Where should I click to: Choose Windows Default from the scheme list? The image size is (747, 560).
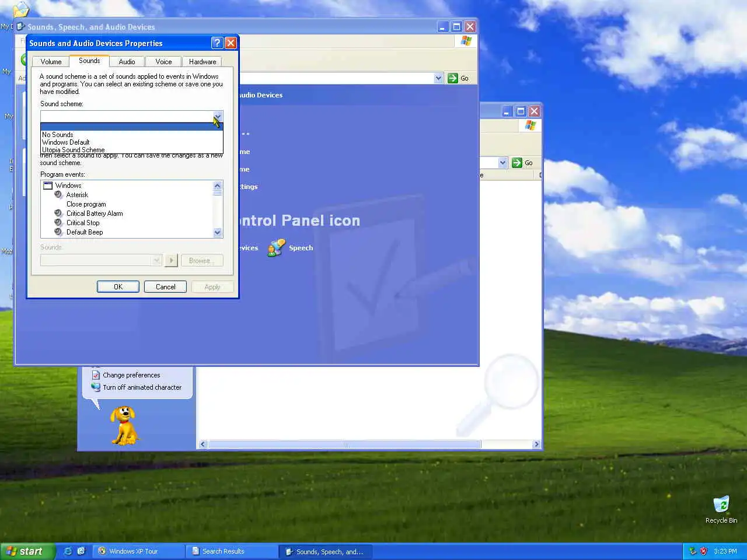(131, 142)
